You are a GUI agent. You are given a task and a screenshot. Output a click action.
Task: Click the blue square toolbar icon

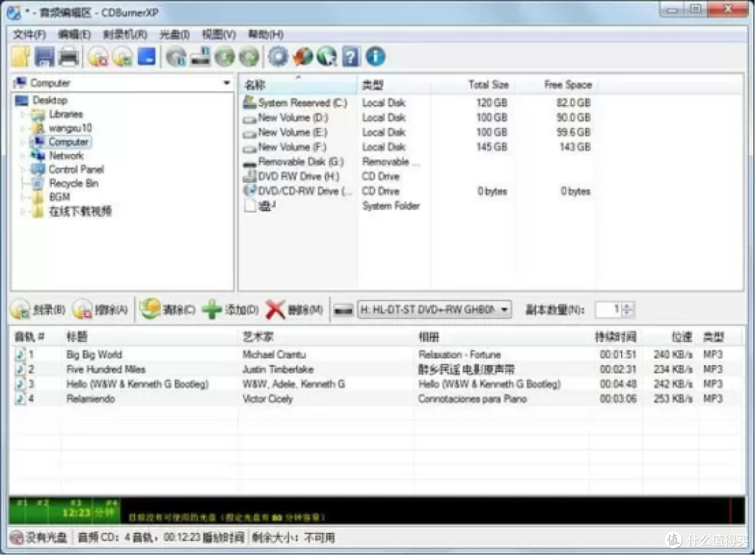tap(146, 57)
